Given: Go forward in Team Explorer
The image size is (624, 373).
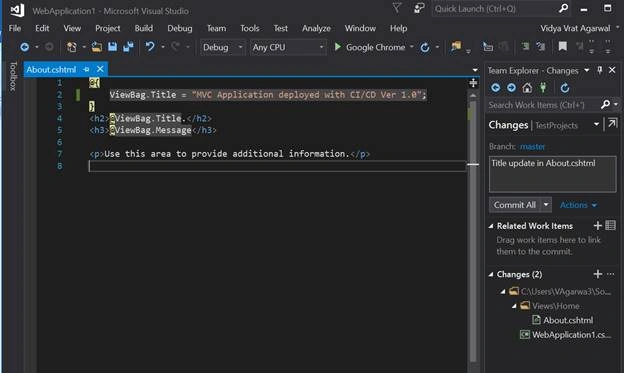Looking at the screenshot, I should pos(511,88).
